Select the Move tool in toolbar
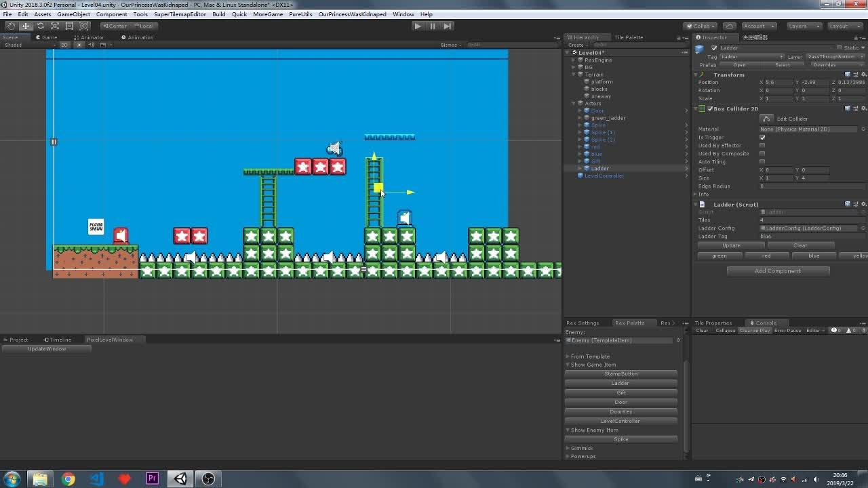The width and height of the screenshot is (868, 488). [26, 26]
